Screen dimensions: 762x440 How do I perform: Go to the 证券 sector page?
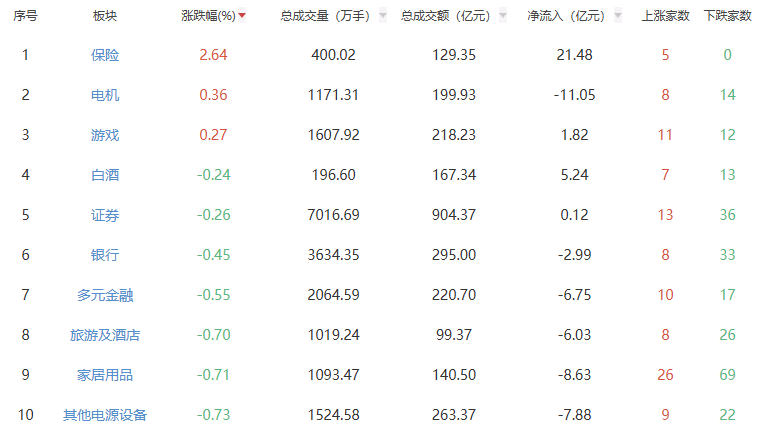click(105, 215)
